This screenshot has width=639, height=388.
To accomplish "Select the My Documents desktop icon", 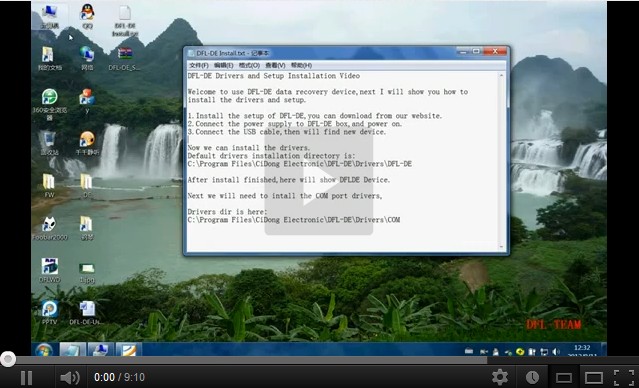I will point(49,58).
